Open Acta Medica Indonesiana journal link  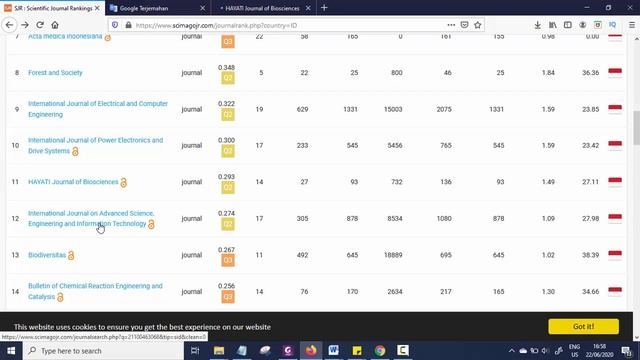pyautogui.click(x=65, y=36)
